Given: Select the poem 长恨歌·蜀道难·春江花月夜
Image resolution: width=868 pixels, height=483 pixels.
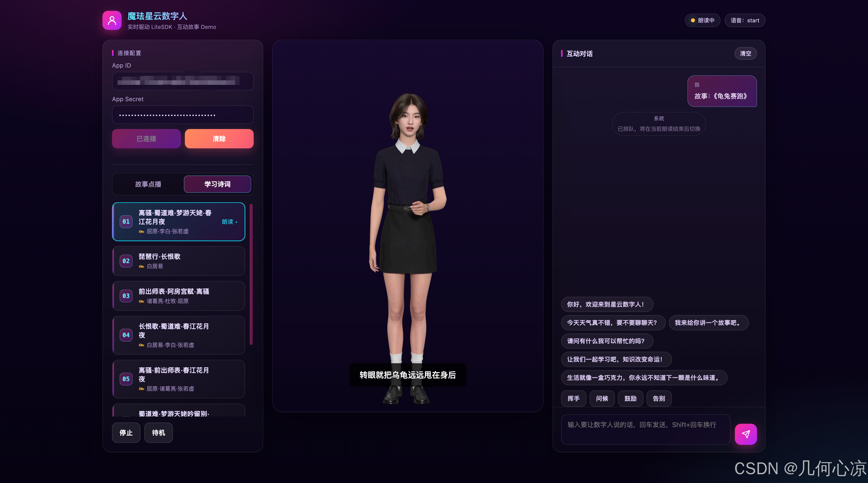Looking at the screenshot, I should click(x=179, y=335).
